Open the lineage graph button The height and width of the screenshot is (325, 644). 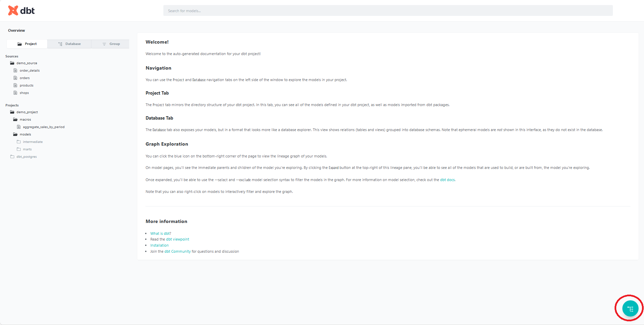coord(630,308)
